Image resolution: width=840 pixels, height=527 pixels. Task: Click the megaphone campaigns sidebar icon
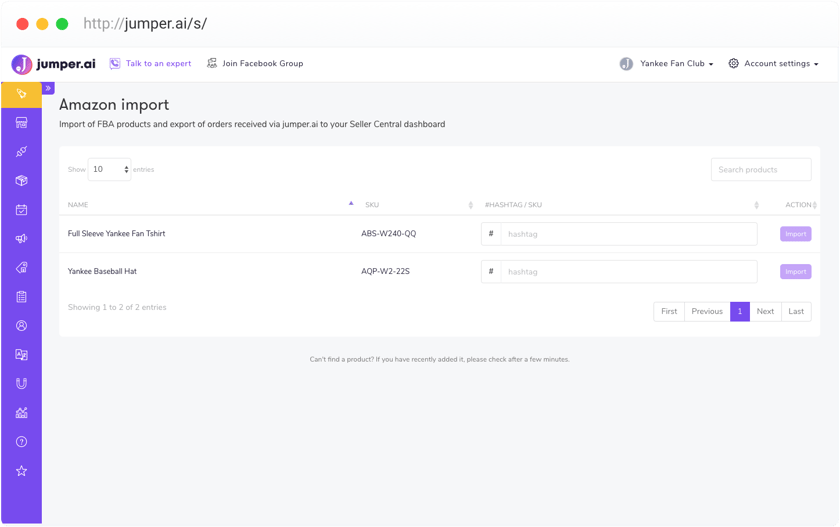21,239
